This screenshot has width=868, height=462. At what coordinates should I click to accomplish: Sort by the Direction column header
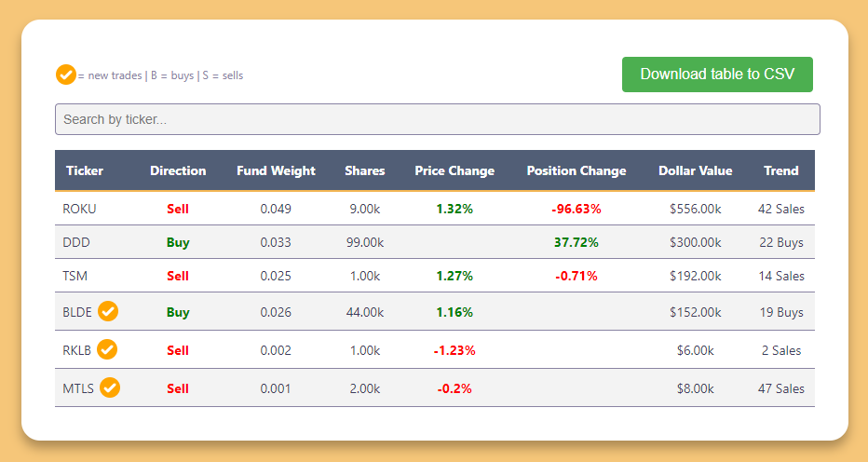click(x=178, y=170)
